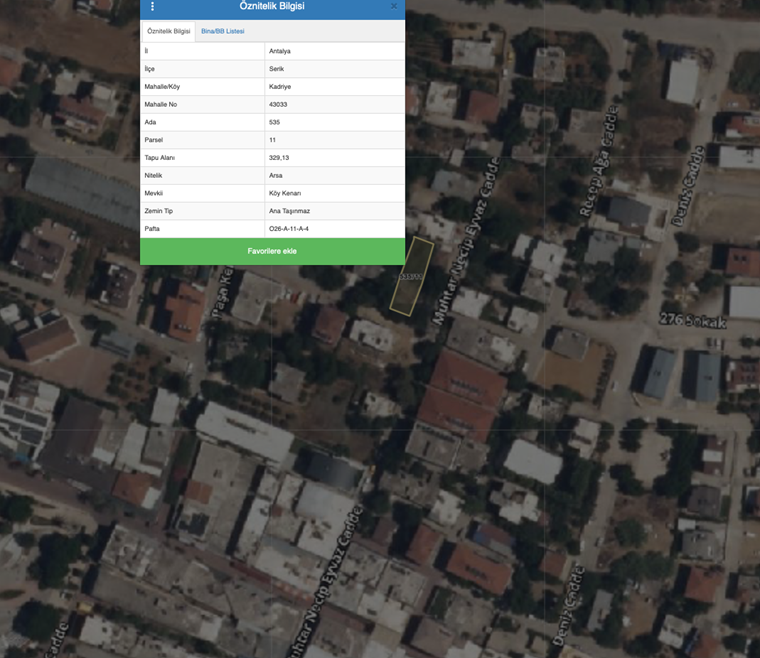Image resolution: width=760 pixels, height=658 pixels.
Task: Select the Öznitelik Bilgisi tab
Action: (168, 31)
